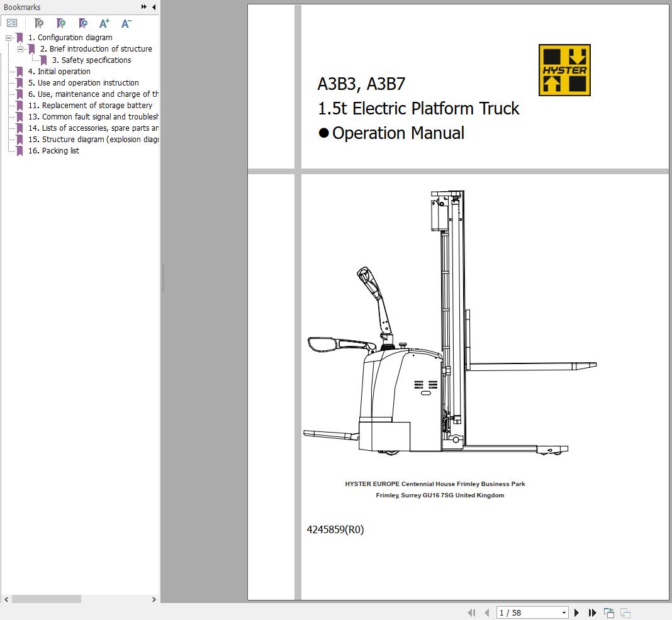672x620 pixels.
Task: Click the bookmarks scrollbar right arrow
Action: coord(154,599)
